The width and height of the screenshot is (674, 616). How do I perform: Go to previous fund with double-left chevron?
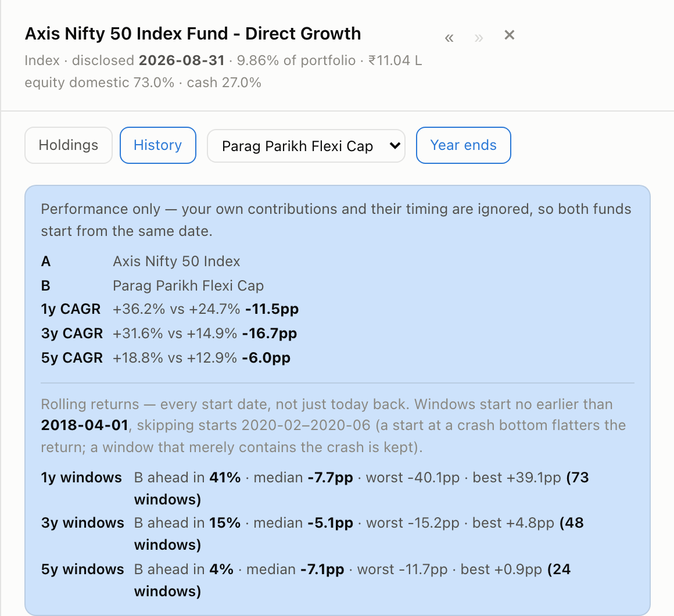(x=449, y=38)
